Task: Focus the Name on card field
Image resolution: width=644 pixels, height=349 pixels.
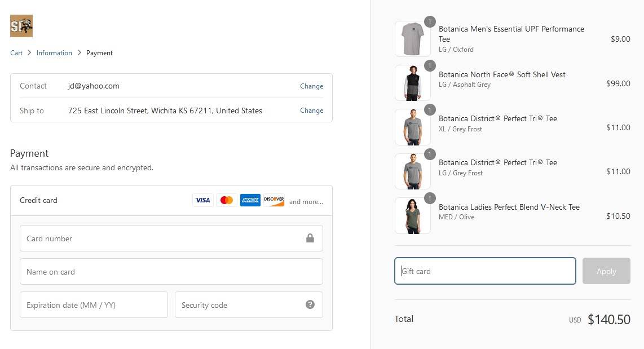Action: tap(171, 271)
